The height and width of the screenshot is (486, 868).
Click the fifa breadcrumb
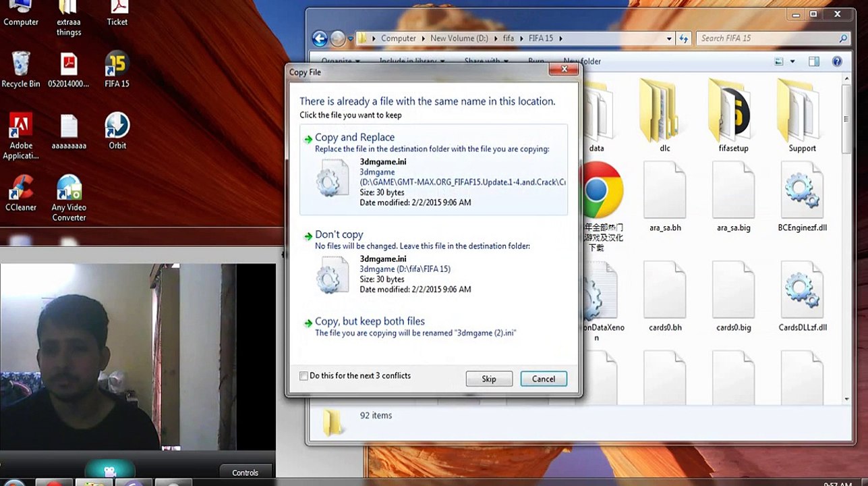point(508,38)
